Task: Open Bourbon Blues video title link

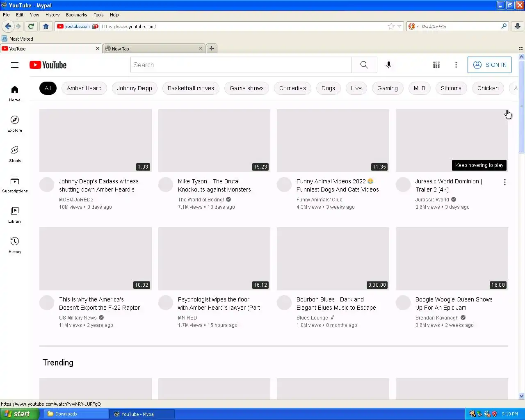Action: [x=336, y=304]
